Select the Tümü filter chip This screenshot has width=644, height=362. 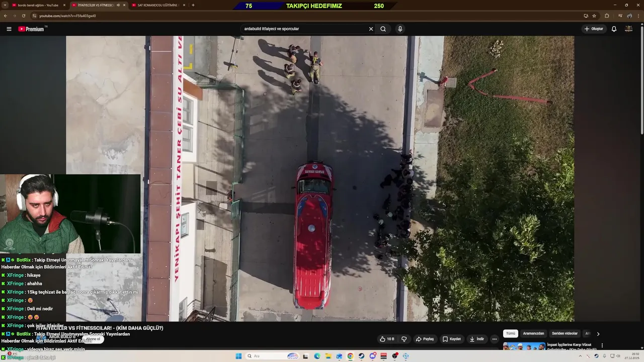coord(511,333)
